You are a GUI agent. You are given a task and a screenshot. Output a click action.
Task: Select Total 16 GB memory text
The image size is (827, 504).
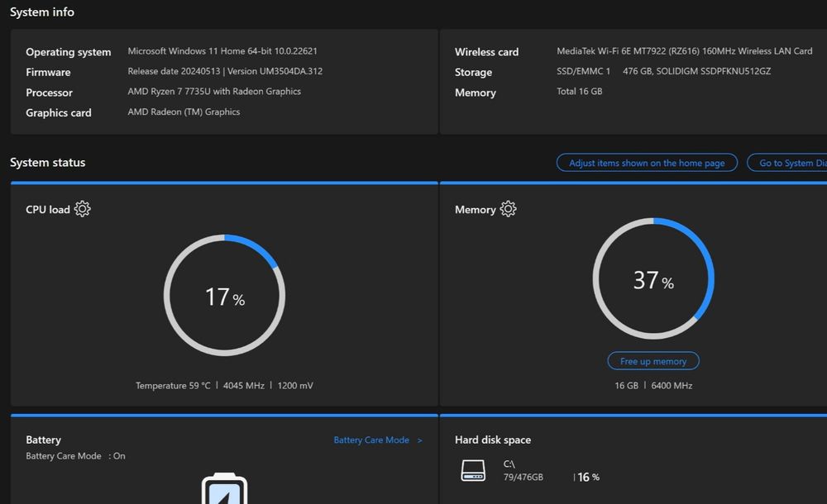[x=579, y=91]
